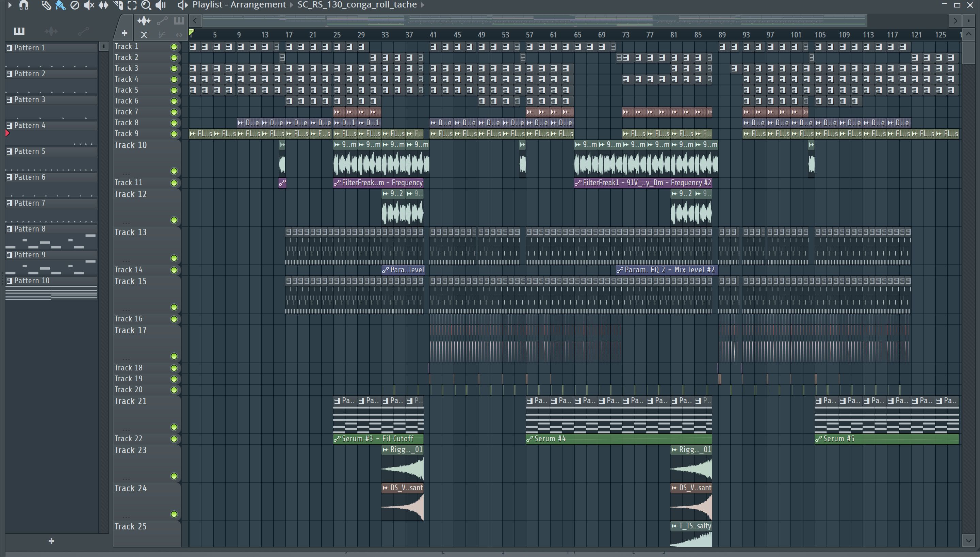980x557 pixels.
Task: Mute Track 24 with its green LED
Action: click(174, 514)
